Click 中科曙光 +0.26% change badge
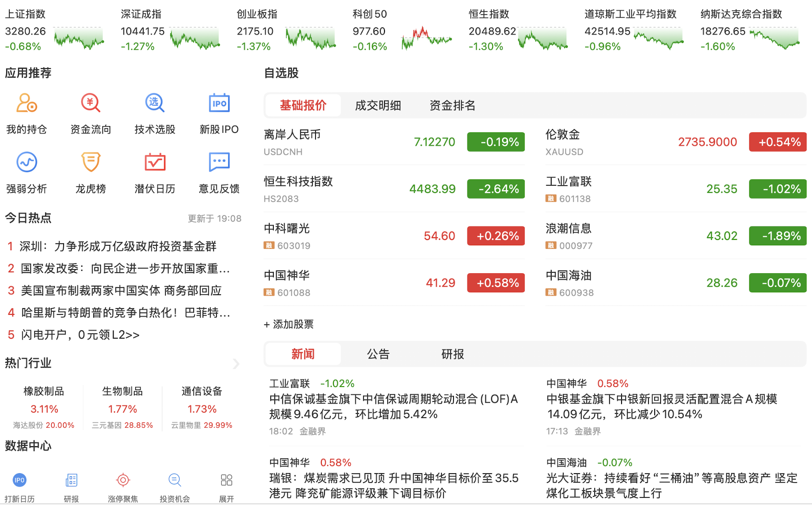 pyautogui.click(x=496, y=236)
